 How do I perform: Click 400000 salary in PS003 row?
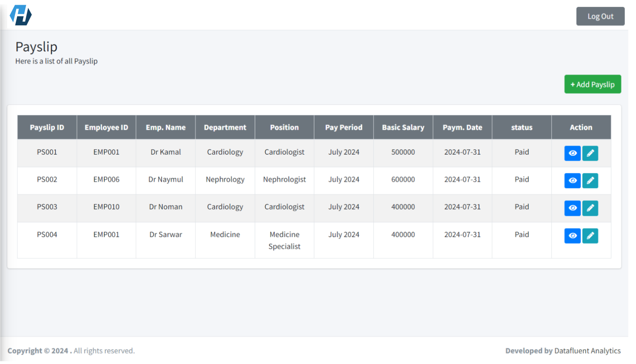403,207
